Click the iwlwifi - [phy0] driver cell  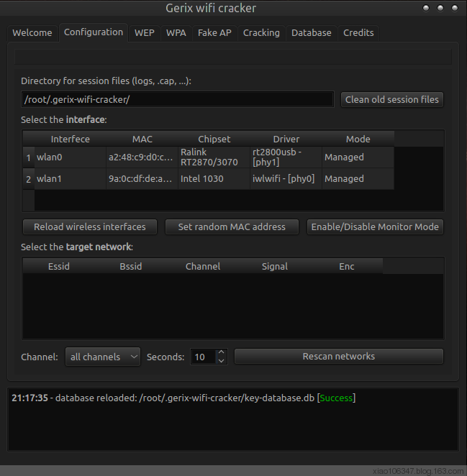coord(286,179)
